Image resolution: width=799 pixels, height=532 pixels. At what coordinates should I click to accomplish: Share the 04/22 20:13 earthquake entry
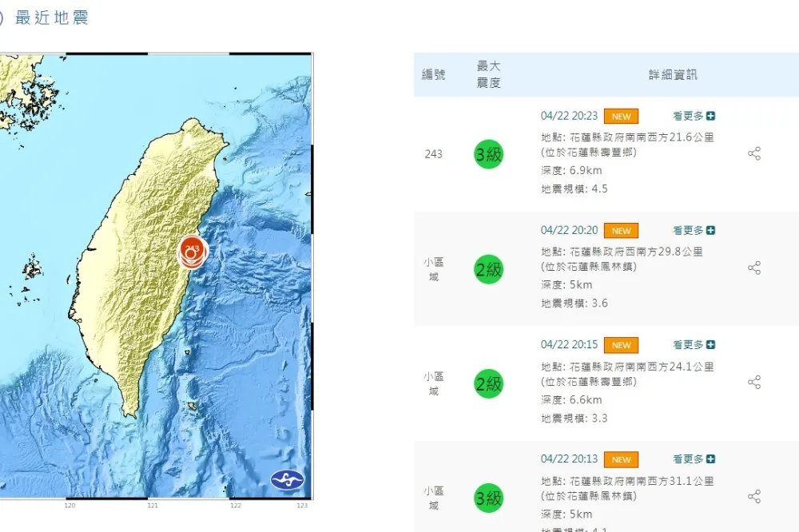[754, 497]
